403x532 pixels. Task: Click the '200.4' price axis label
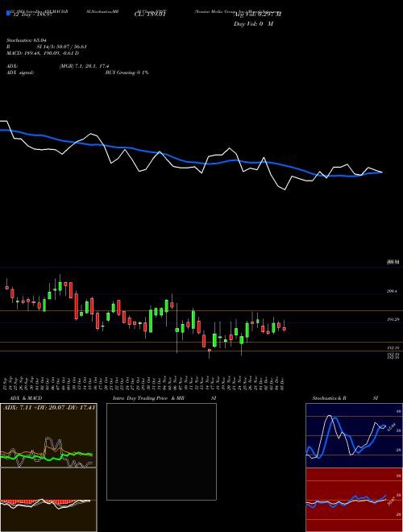coord(392,291)
